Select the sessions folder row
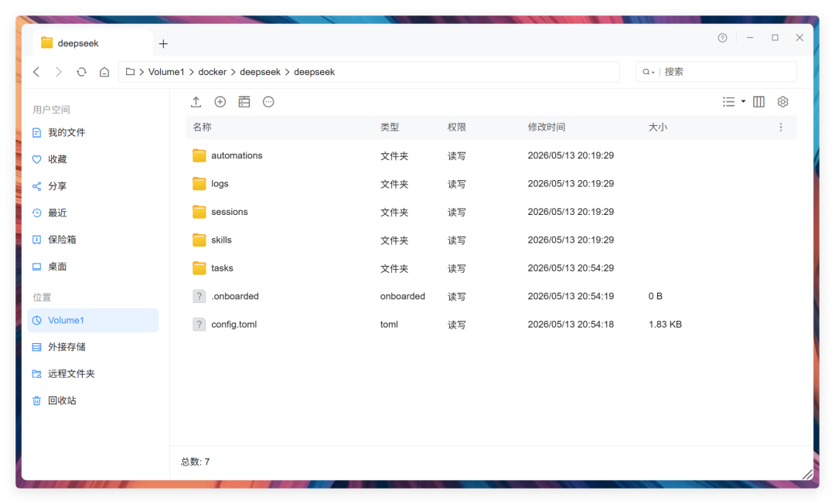Screen dimensions: 835x504 click(x=491, y=212)
